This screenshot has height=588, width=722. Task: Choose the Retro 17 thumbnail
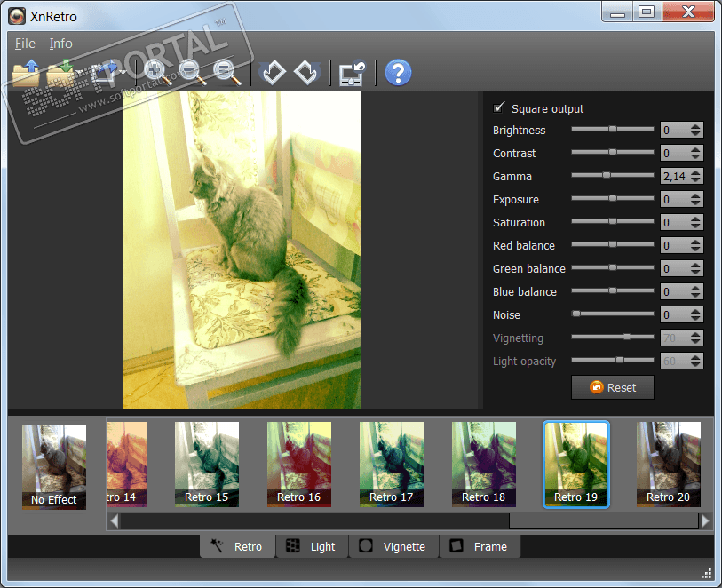pos(392,465)
